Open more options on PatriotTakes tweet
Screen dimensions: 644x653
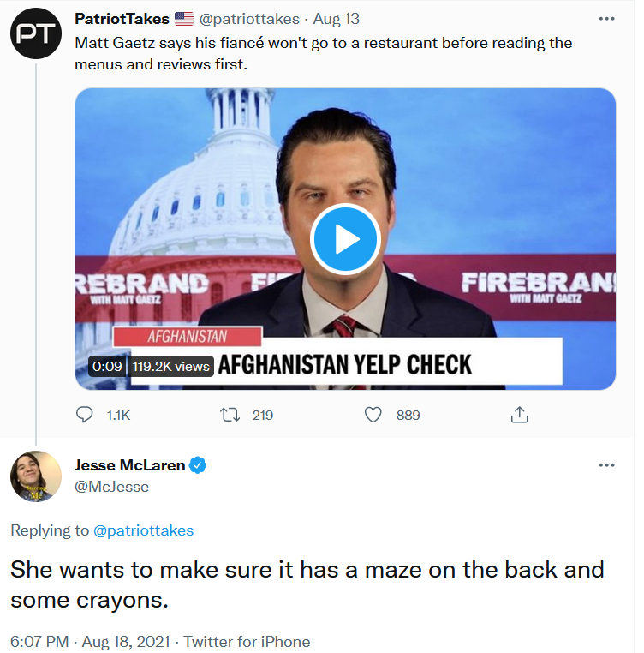click(606, 19)
